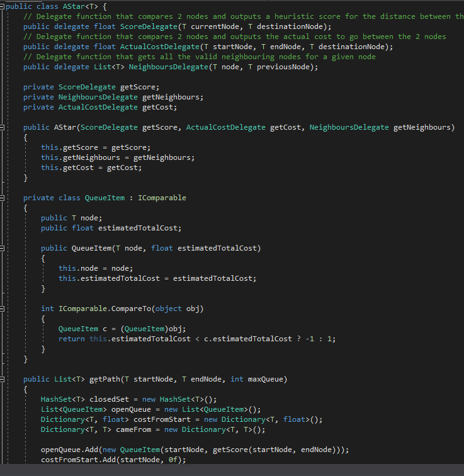Click 'QueueItem c = (QueueItem)obj;' line

122,329
